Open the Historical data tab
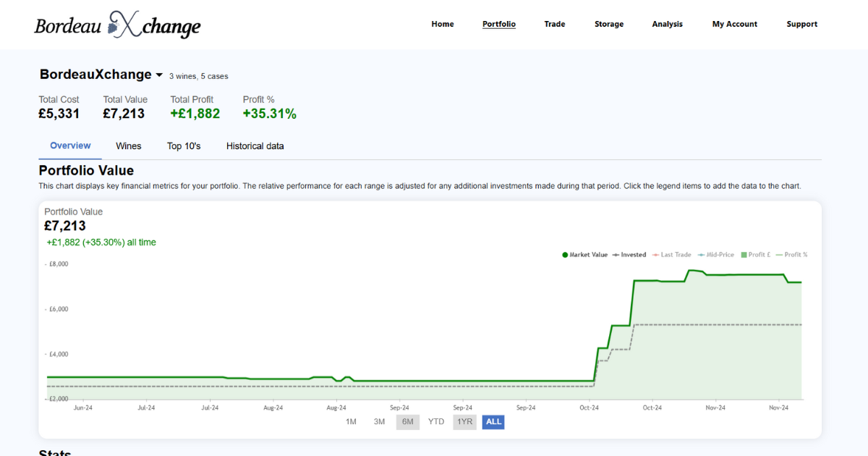The height and width of the screenshot is (456, 868). click(255, 146)
